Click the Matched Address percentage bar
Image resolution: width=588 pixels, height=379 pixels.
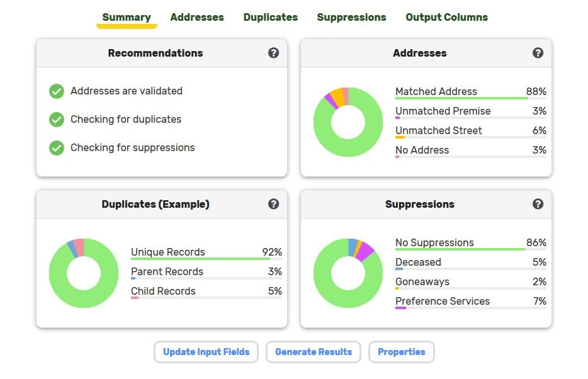[471, 98]
